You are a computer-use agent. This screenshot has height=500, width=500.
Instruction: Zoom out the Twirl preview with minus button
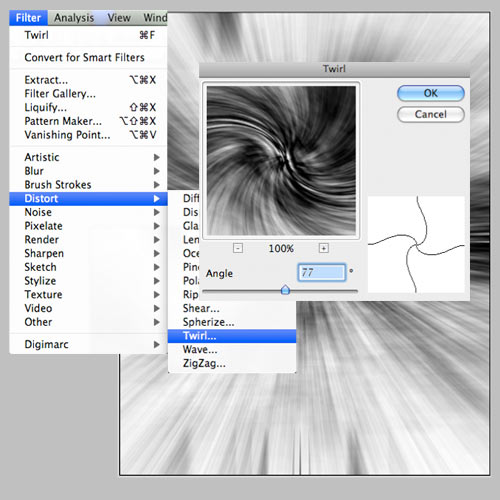[x=238, y=248]
